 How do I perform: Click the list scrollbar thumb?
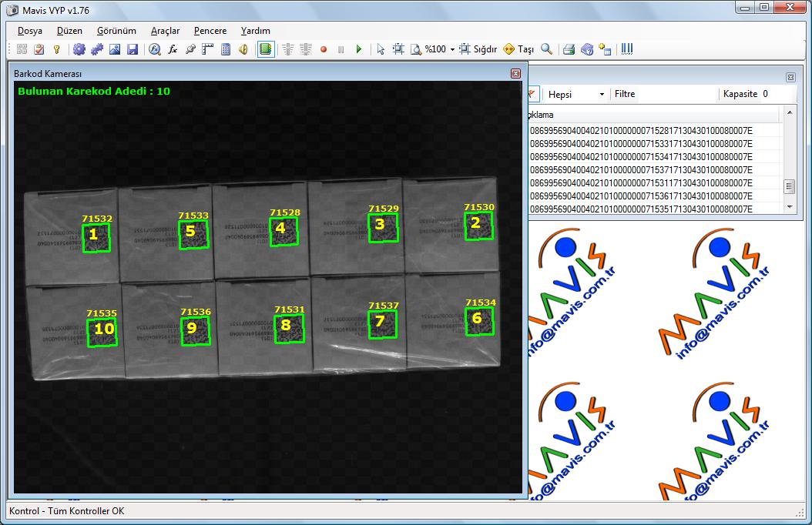click(789, 187)
